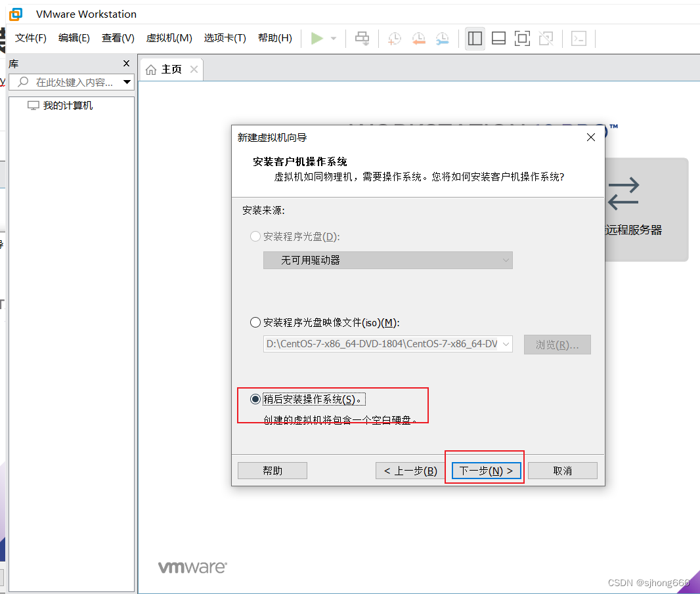
Task: Open the 虚拟机(M) menu
Action: (169, 38)
